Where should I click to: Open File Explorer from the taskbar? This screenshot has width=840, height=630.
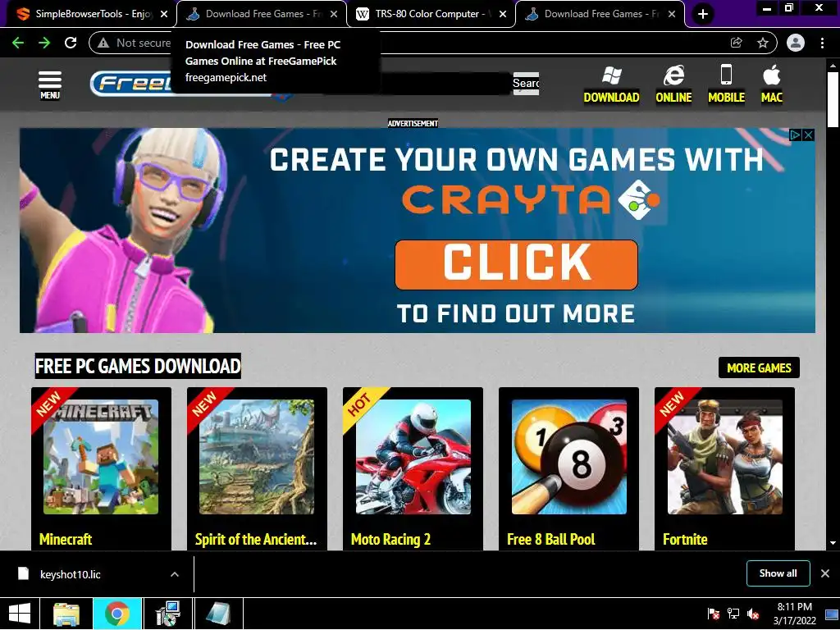[x=66, y=614]
